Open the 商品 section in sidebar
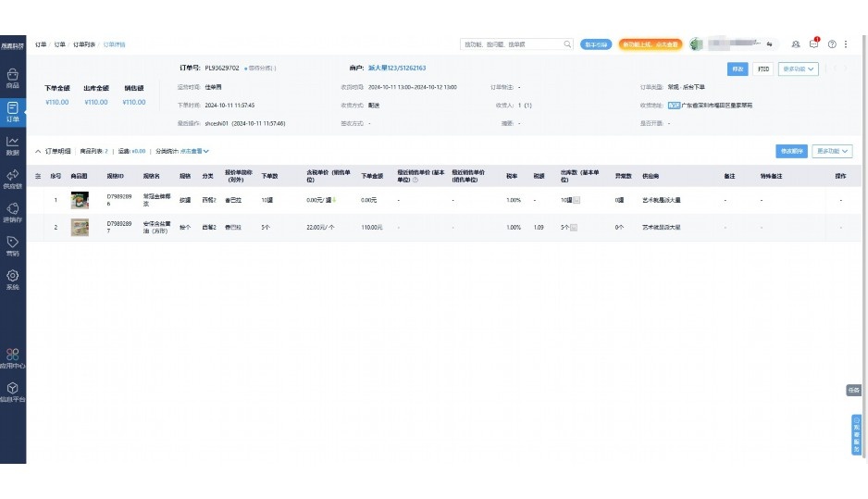This screenshot has width=868, height=499. [x=13, y=77]
